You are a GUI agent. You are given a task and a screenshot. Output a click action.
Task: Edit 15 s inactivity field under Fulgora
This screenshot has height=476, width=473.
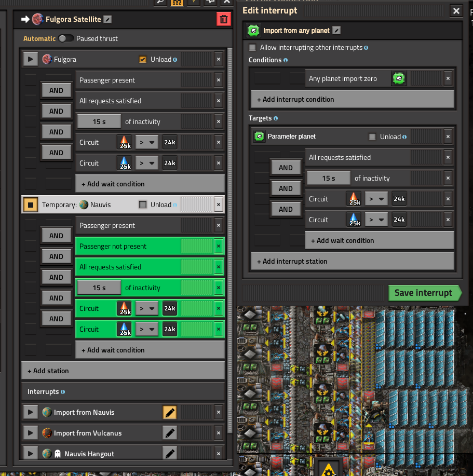pos(99,121)
